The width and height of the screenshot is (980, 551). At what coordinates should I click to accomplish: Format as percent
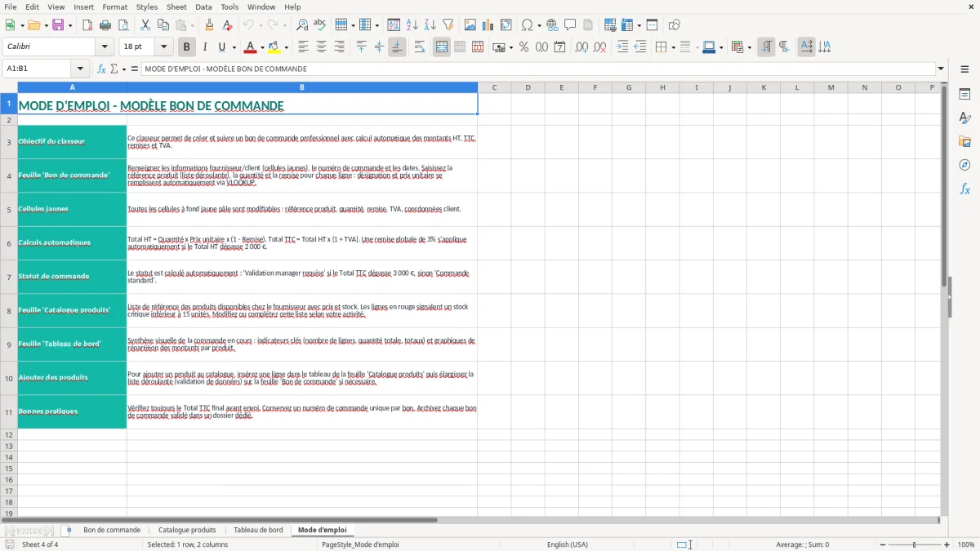[x=523, y=47]
